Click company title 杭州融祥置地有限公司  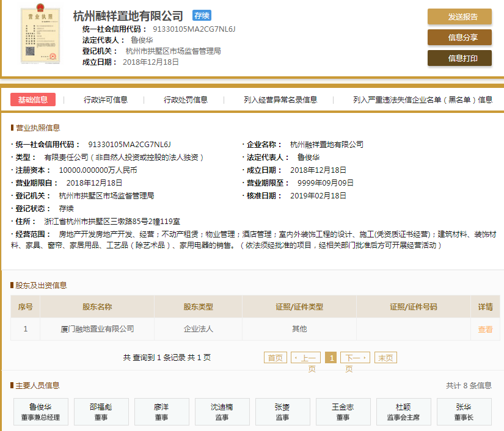[x=128, y=16]
